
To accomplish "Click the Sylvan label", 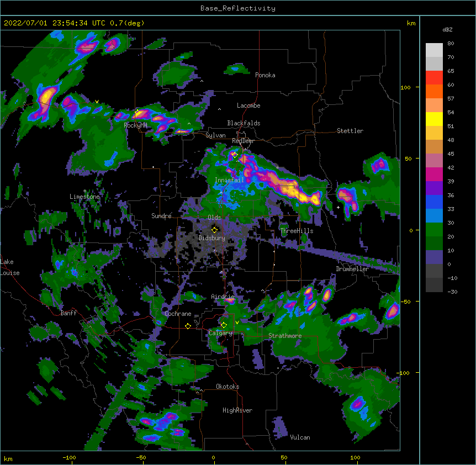I will (215, 135).
